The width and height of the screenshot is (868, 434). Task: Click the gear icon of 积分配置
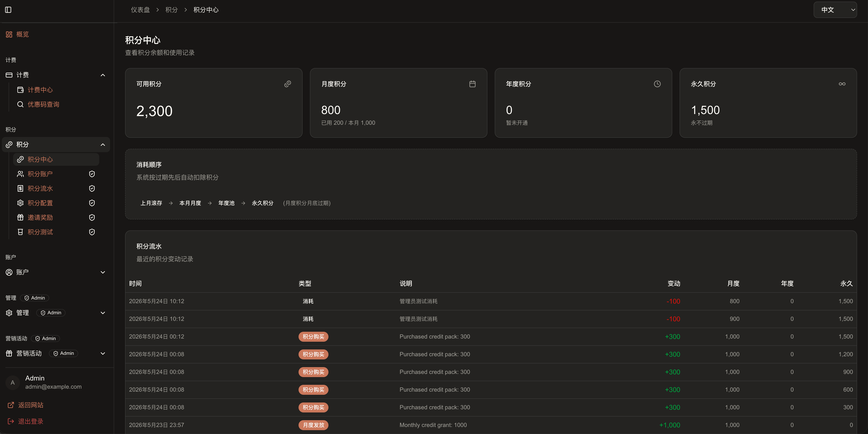20,203
